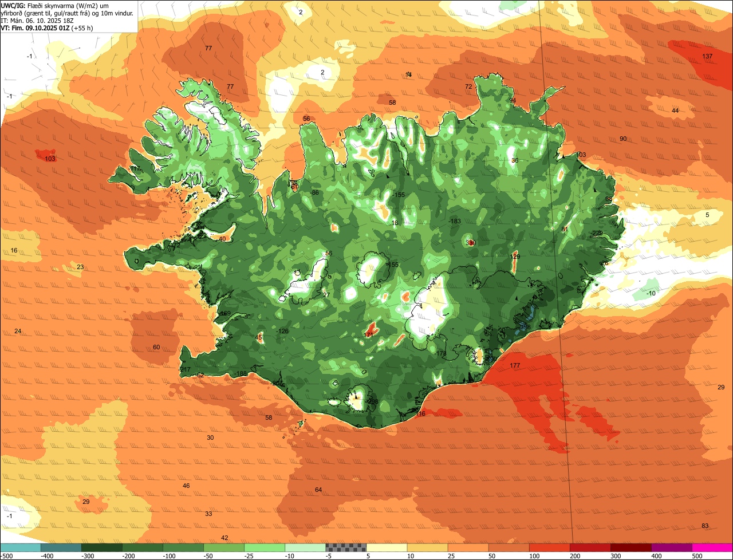The width and height of the screenshot is (733, 560).
Task: Click the map value '64' in the southern ocean
Action: [x=318, y=490]
